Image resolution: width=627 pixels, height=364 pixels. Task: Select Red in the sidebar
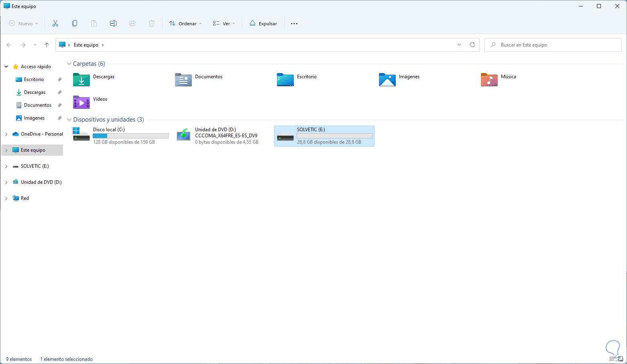point(24,198)
